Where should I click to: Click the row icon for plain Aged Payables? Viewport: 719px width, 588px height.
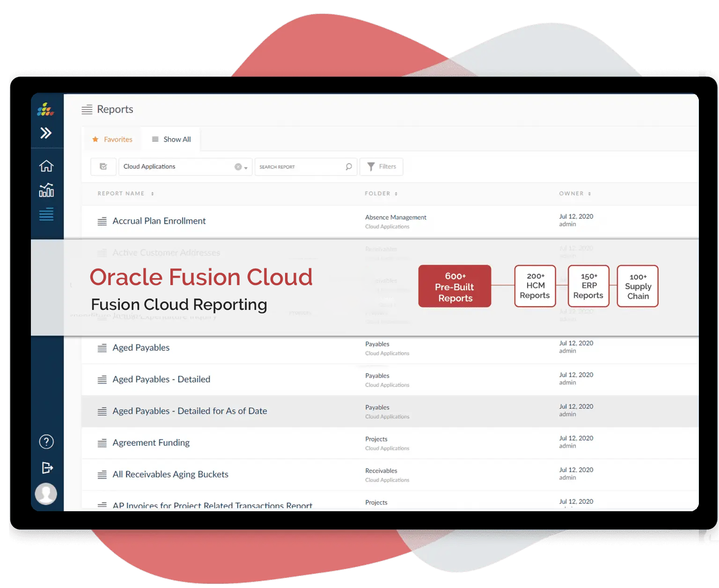102,348
